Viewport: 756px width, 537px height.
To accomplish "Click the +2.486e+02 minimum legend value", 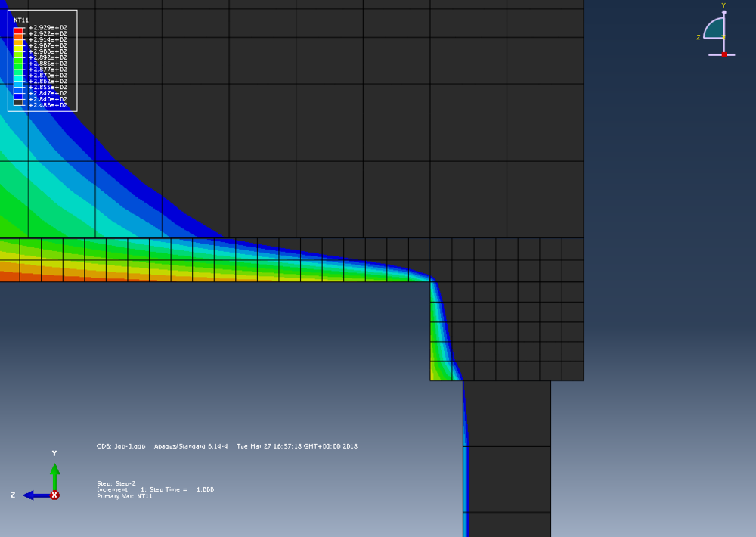I will click(48, 105).
